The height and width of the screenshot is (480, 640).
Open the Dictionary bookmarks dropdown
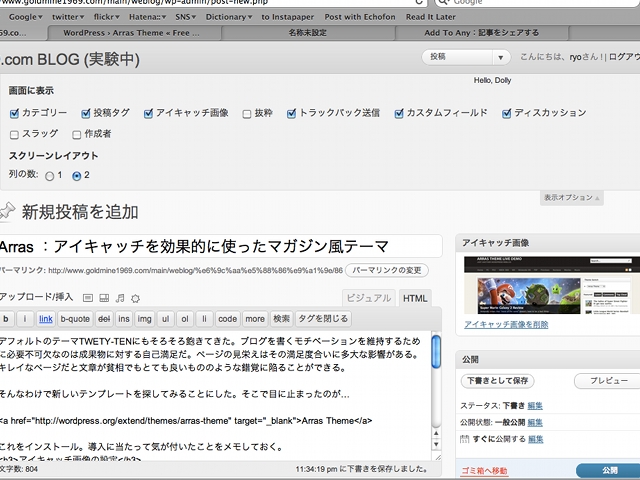(229, 17)
